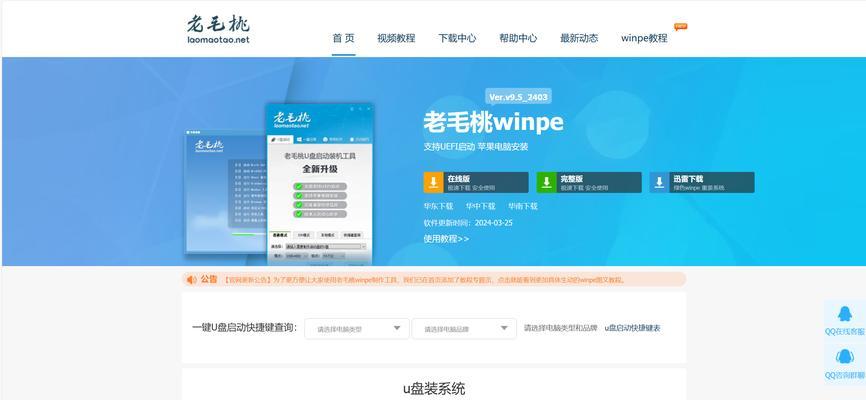The height and width of the screenshot is (400, 866).
Task: Click the Ver.v9.5_2403 version badge
Action: tap(518, 98)
